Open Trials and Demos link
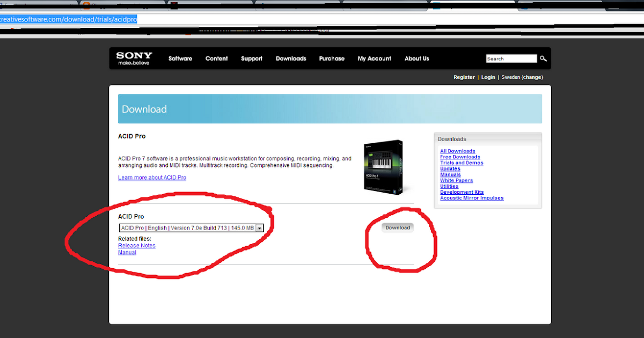Image resolution: width=644 pixels, height=338 pixels. point(462,163)
